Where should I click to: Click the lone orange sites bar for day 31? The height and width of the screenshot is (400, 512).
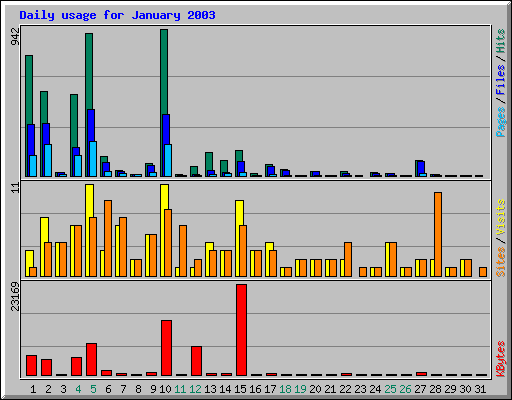pyautogui.click(x=483, y=272)
